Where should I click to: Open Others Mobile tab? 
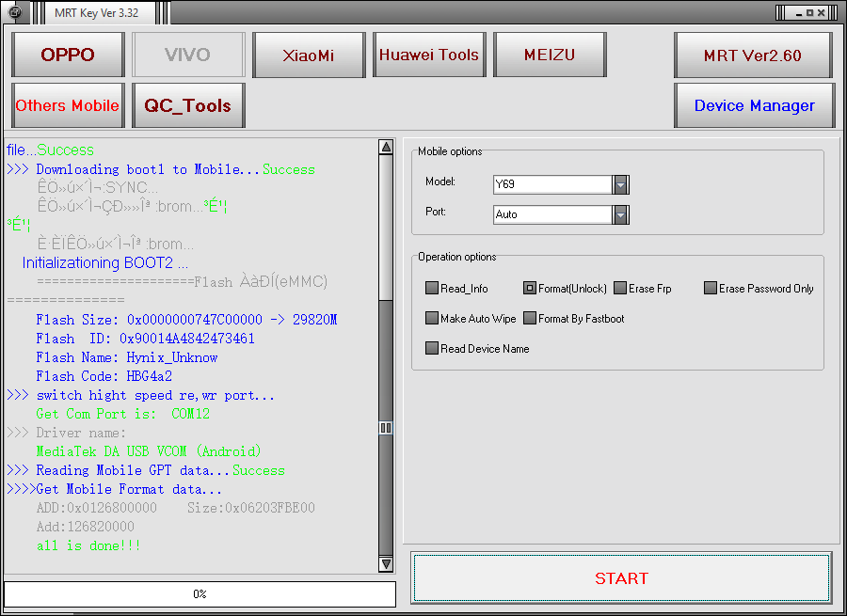point(68,105)
